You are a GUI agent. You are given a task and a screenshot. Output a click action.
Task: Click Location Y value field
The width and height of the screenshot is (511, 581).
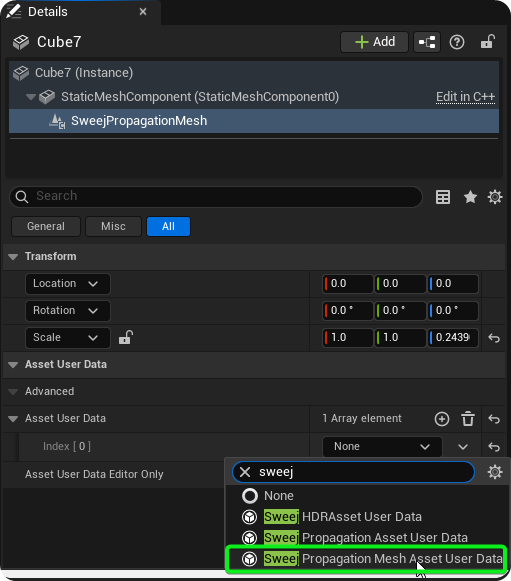(400, 284)
